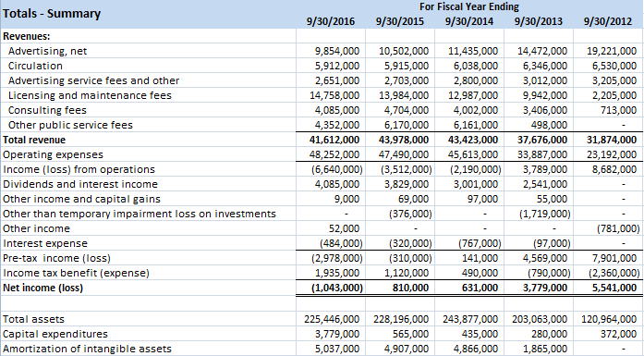Click tax expense value (2,360,000)
644x356 pixels.
[614, 273]
